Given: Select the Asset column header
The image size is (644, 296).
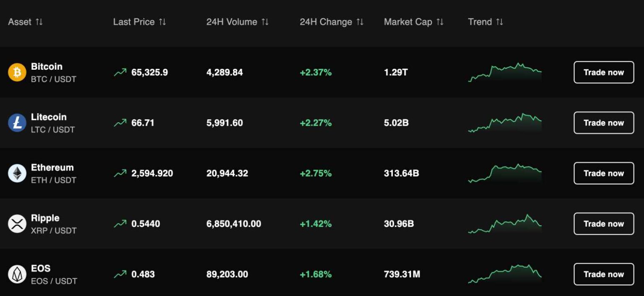Looking at the screenshot, I should (25, 22).
